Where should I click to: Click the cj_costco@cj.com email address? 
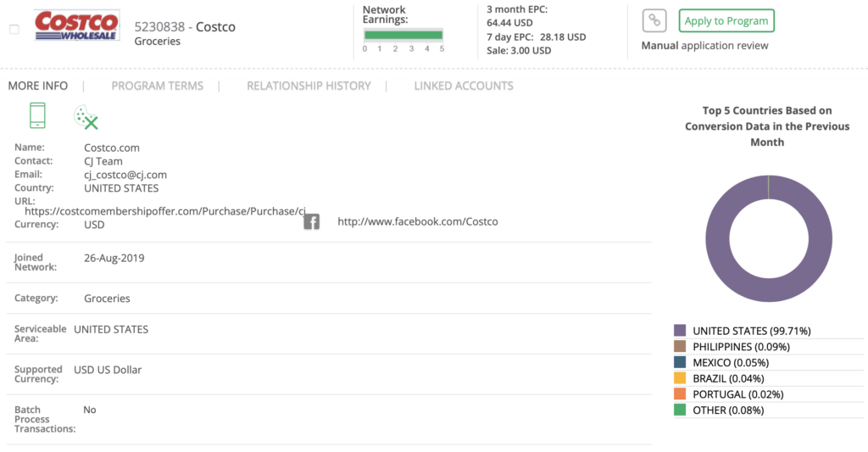pos(125,175)
